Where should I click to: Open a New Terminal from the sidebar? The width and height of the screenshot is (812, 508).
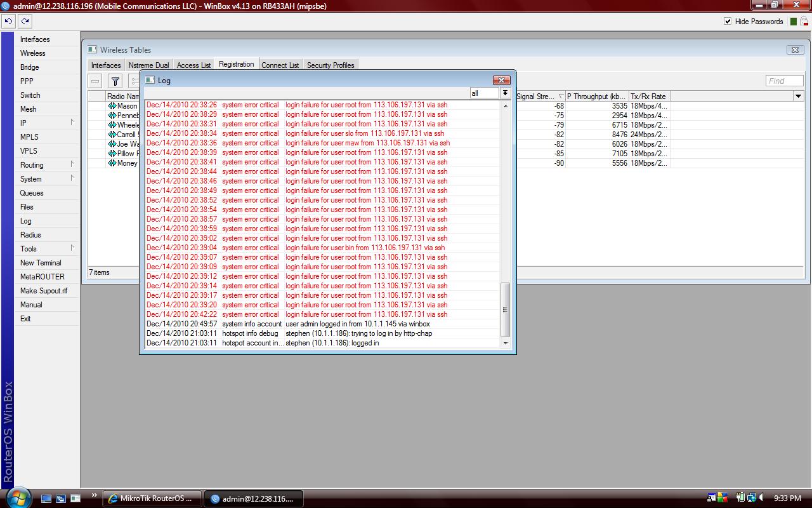point(41,262)
